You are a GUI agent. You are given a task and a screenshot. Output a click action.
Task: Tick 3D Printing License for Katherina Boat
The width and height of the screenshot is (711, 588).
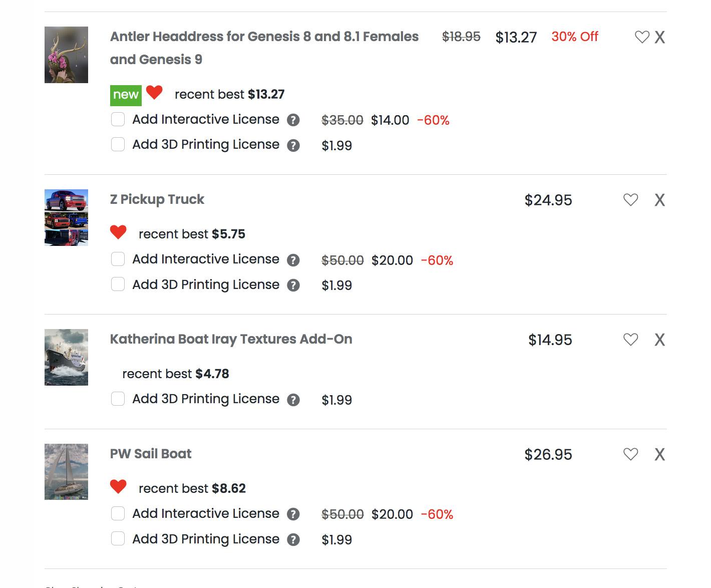coord(118,399)
